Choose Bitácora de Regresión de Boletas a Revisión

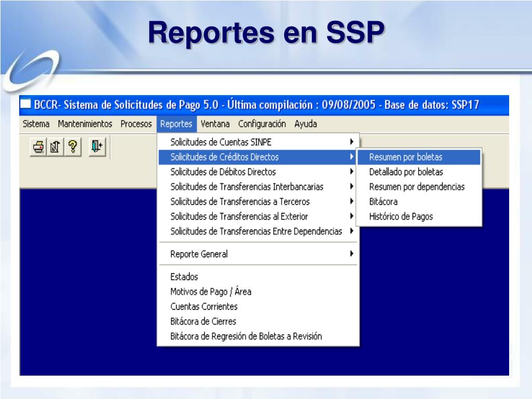(x=259, y=336)
